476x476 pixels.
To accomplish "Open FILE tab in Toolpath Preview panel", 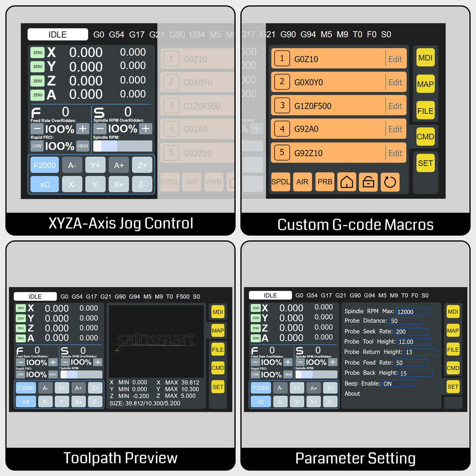I will coord(218,350).
